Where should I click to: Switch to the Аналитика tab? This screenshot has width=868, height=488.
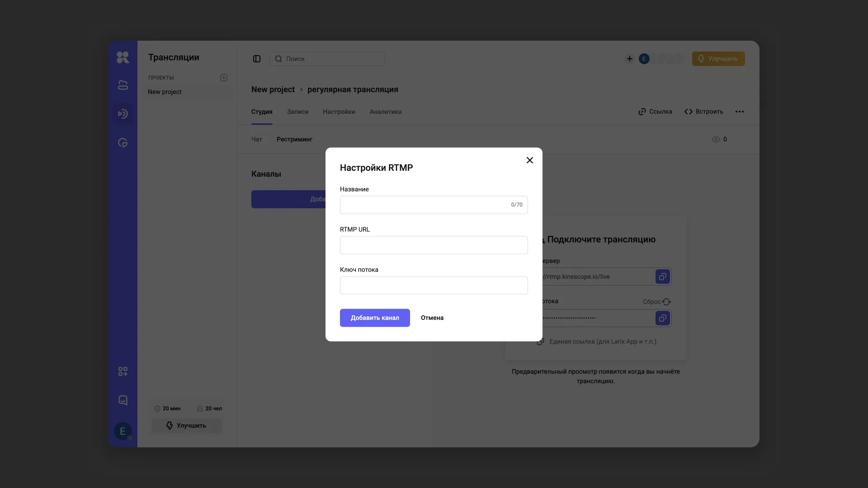point(385,112)
